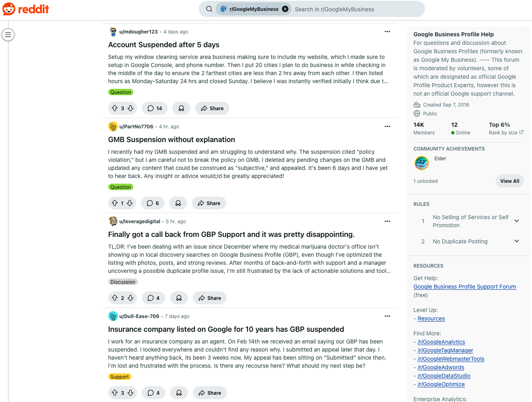Give award to 'GMB Suspension without explanation' post
Image resolution: width=532 pixels, height=402 pixels.
(x=178, y=203)
